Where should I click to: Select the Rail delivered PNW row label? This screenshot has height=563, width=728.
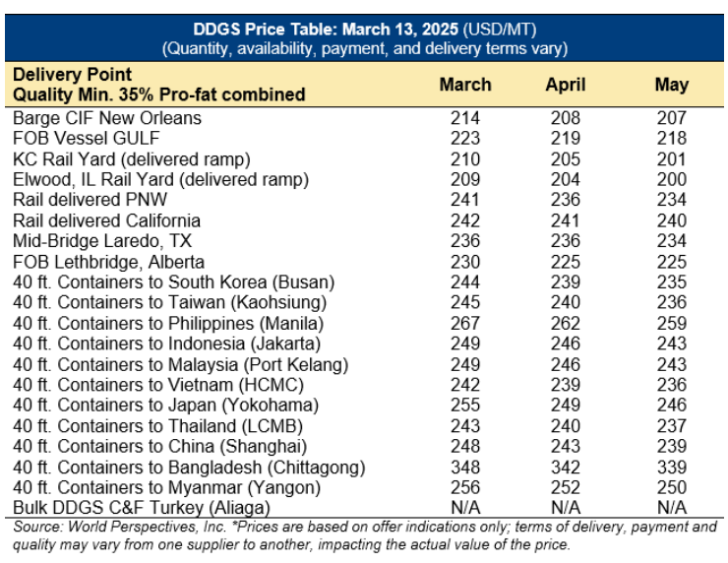pyautogui.click(x=91, y=200)
